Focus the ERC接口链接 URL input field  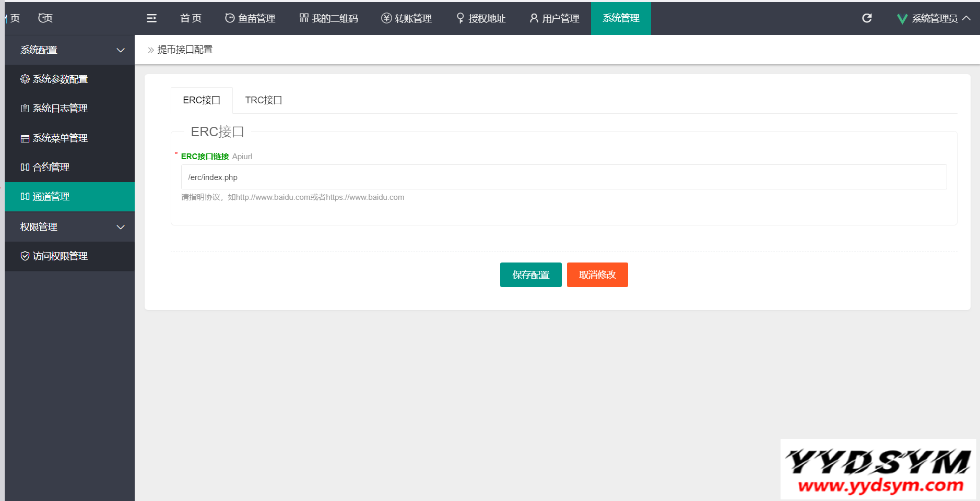(563, 177)
